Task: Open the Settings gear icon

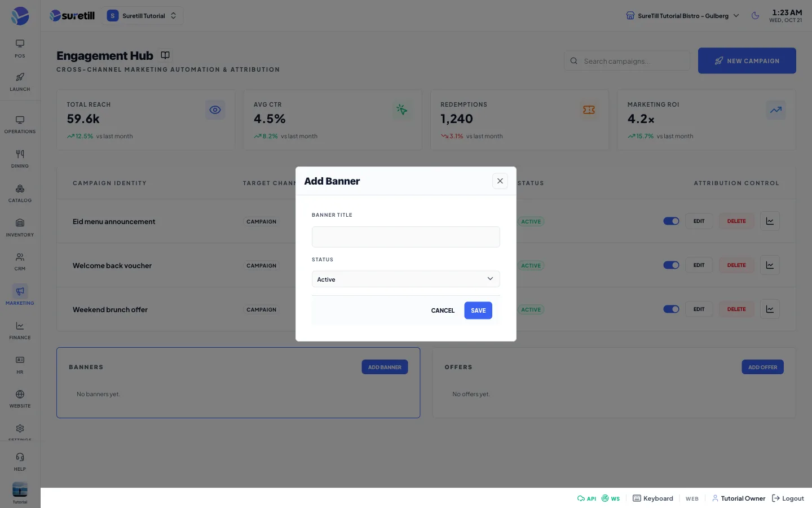Action: click(x=20, y=429)
